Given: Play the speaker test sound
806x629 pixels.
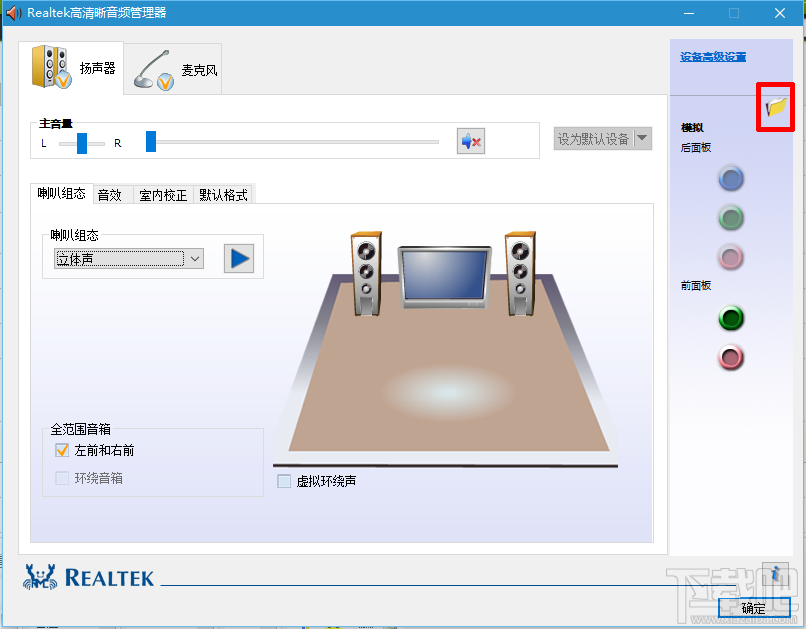Looking at the screenshot, I should [x=238, y=258].
